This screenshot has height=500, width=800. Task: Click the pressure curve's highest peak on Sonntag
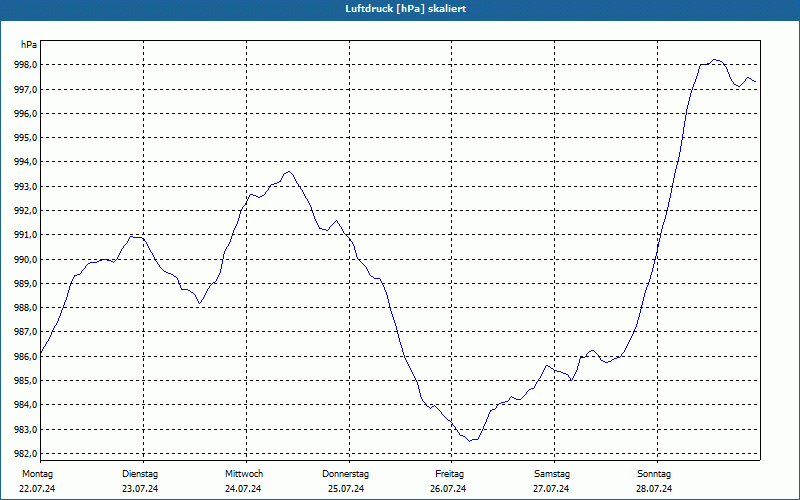714,60
